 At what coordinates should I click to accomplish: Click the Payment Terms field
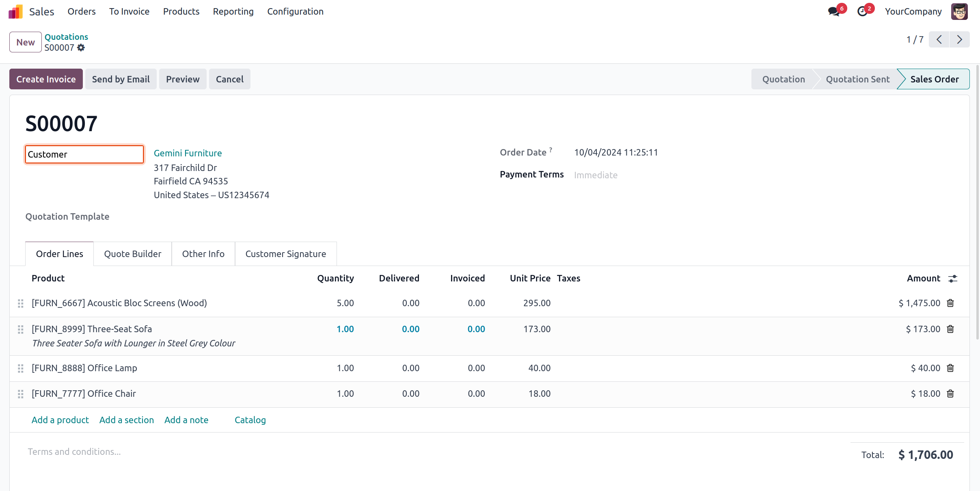[596, 175]
